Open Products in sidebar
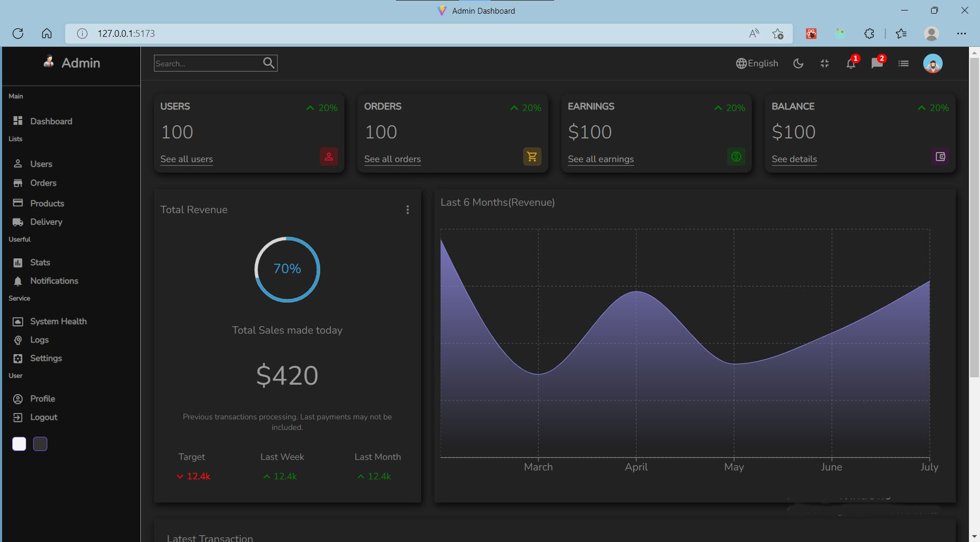Image resolution: width=980 pixels, height=542 pixels. coord(38,203)
